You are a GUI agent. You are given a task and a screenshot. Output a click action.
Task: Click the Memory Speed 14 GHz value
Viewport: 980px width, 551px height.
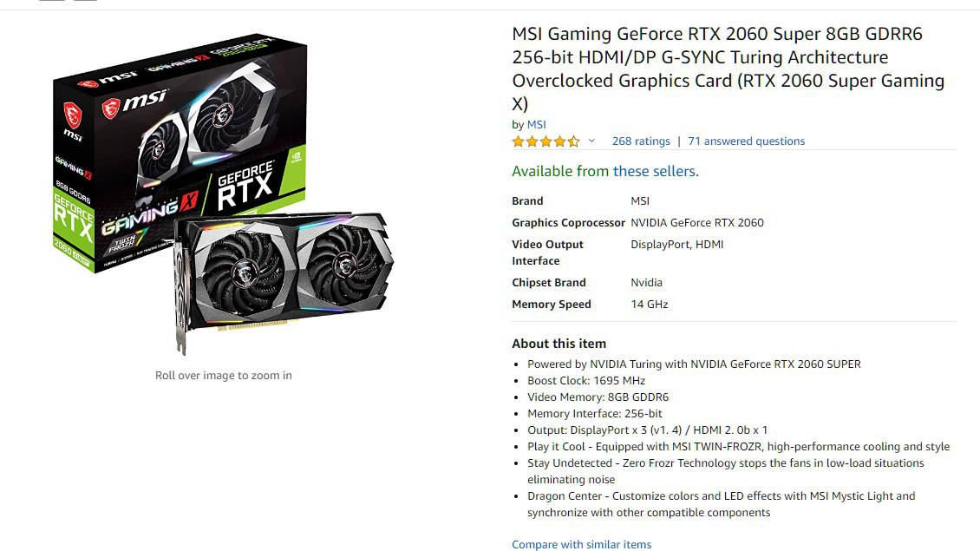[650, 304]
